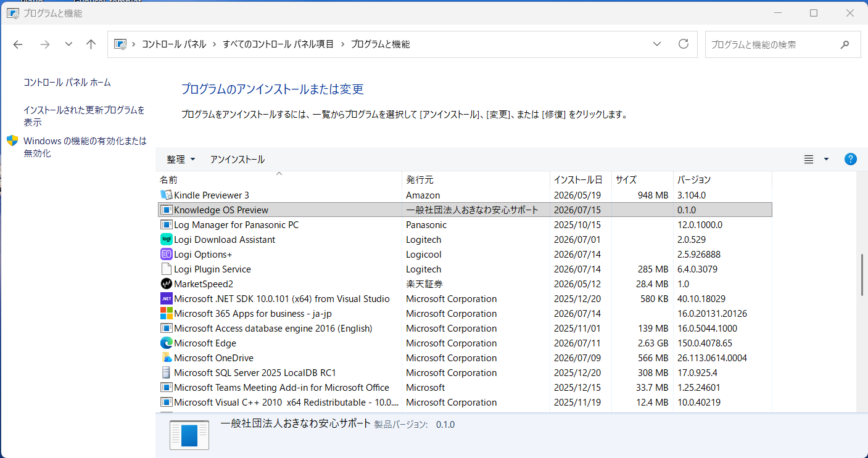Image resolution: width=868 pixels, height=458 pixels.
Task: Expand the address bar history dropdown
Action: coord(658,44)
